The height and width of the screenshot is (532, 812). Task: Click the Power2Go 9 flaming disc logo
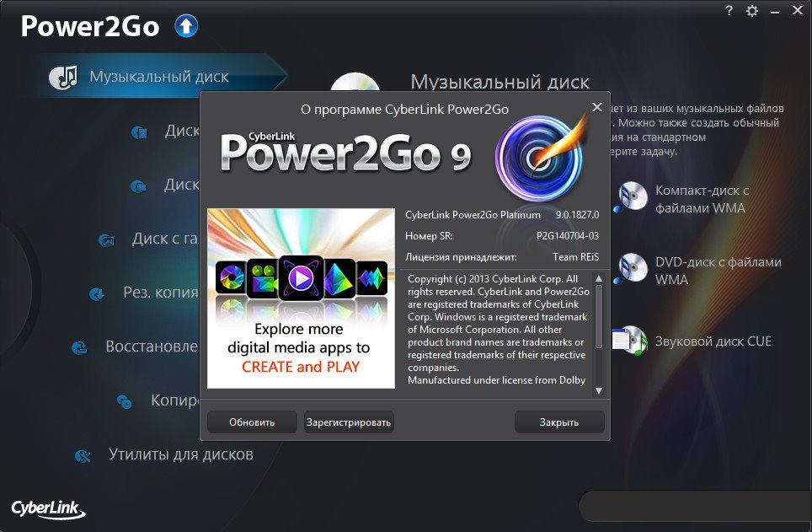coord(541,157)
